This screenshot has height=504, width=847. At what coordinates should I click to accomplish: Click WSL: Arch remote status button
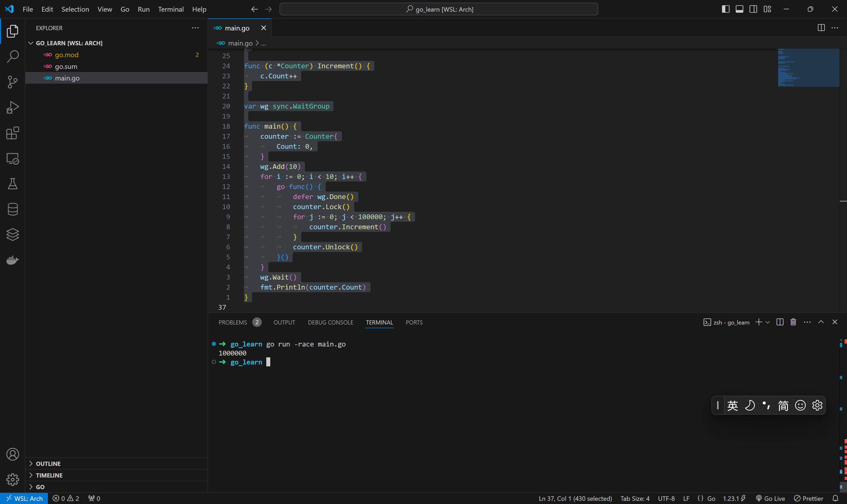click(x=24, y=498)
